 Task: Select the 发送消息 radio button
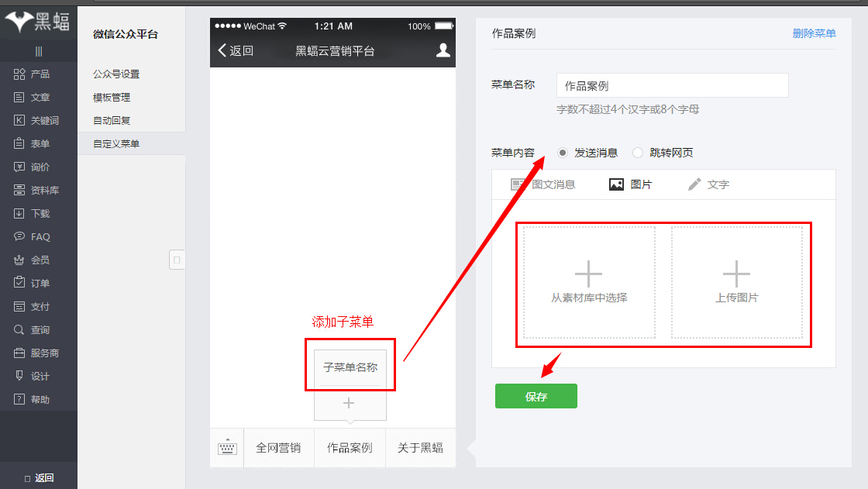tap(563, 153)
